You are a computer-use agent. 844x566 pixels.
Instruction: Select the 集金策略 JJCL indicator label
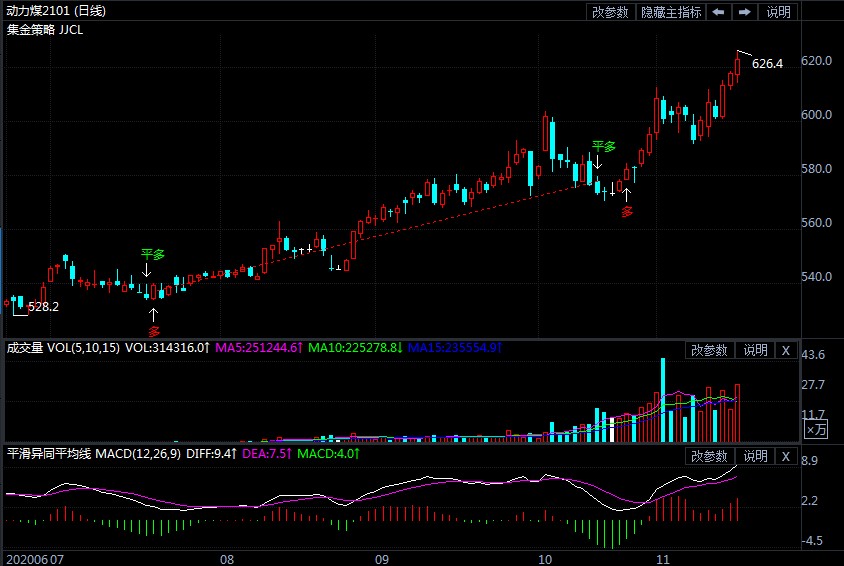click(x=45, y=30)
